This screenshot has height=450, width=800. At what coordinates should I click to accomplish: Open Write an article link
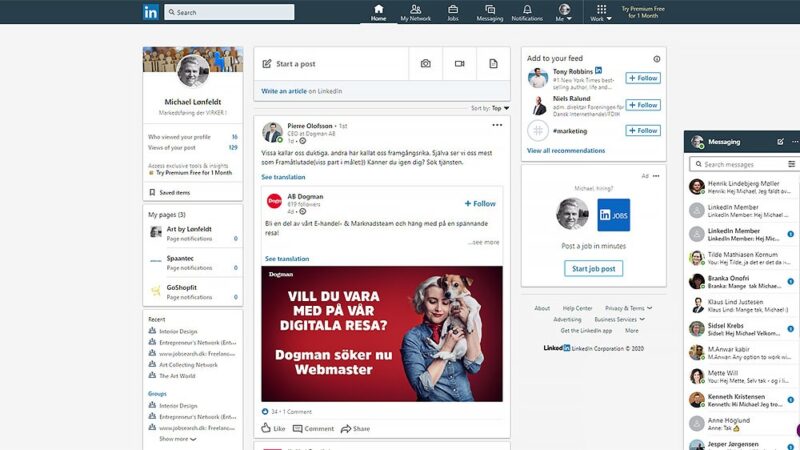click(x=284, y=91)
